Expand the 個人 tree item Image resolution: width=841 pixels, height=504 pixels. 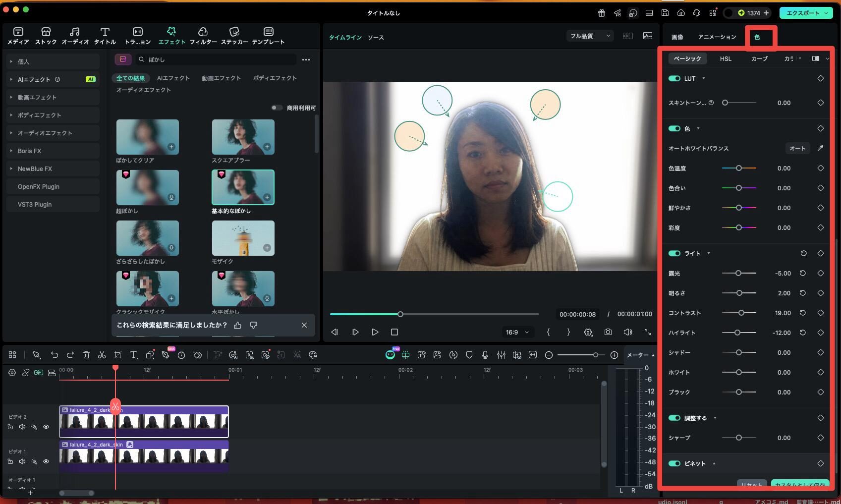[11, 61]
